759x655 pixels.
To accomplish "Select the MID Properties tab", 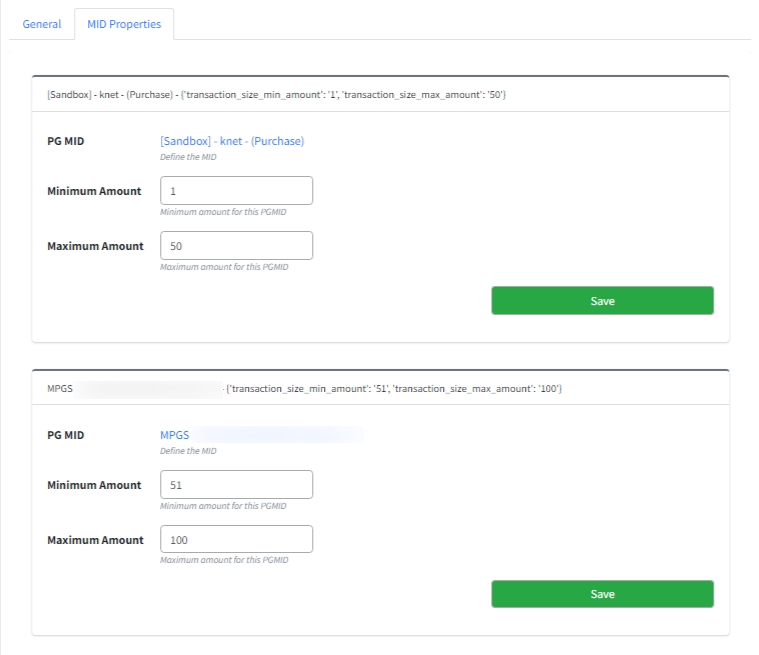I will [x=124, y=24].
